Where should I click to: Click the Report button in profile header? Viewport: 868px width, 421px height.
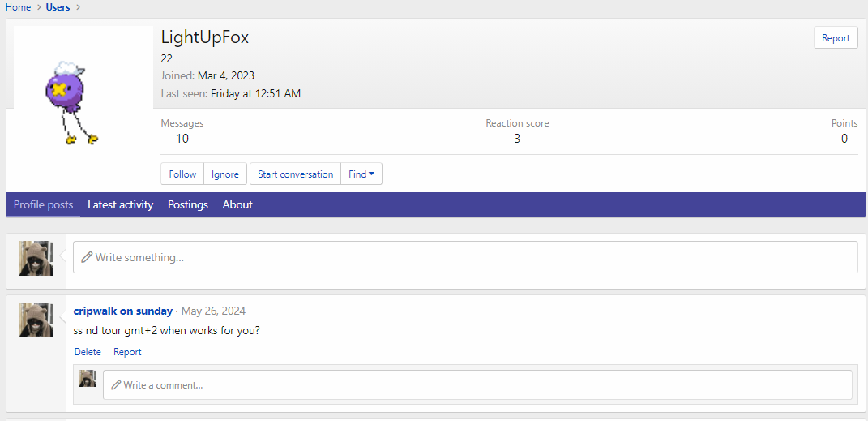835,38
